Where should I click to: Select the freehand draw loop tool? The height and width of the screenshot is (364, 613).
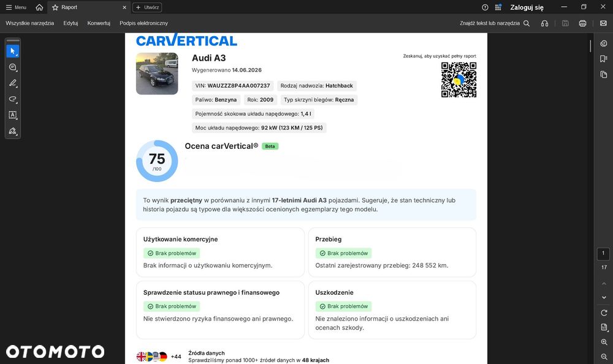tap(12, 99)
